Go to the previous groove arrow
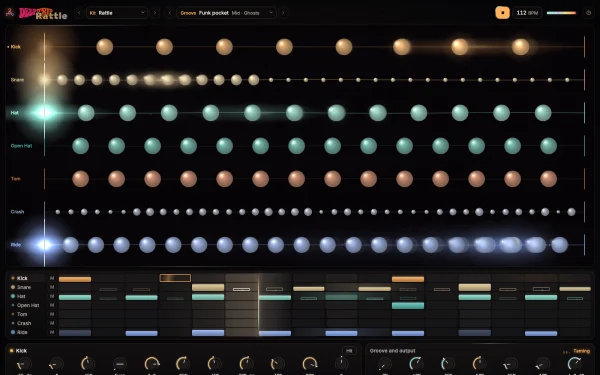Image resolution: width=600 pixels, height=375 pixels. (170, 13)
